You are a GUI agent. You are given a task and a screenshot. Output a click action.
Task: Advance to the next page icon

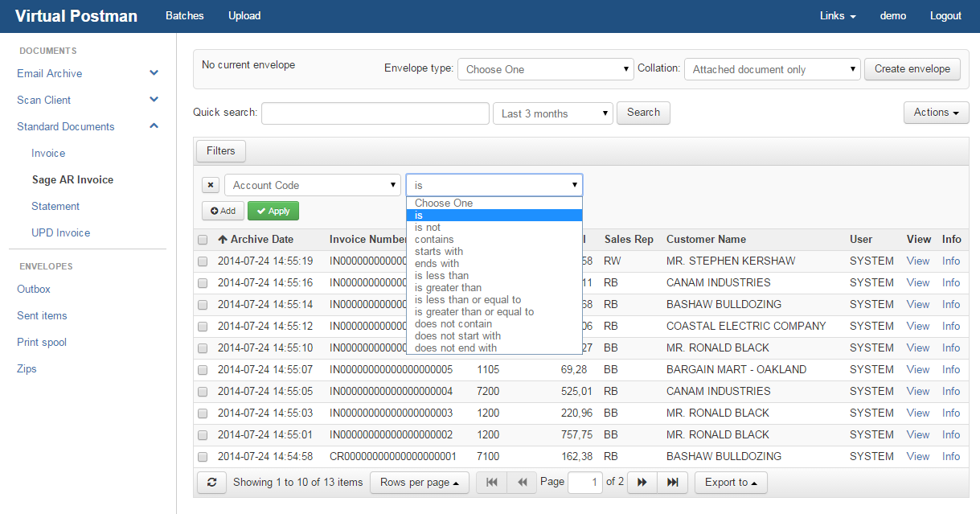(x=642, y=483)
